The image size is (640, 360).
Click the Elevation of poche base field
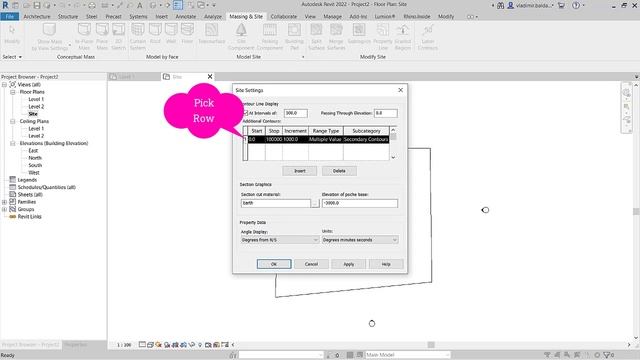click(360, 203)
